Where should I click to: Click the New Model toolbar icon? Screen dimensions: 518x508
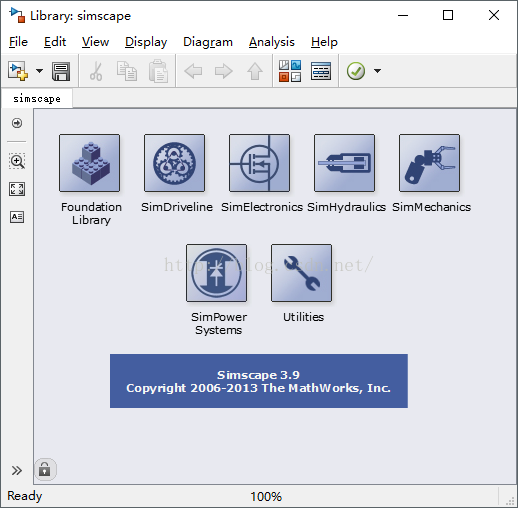[18, 71]
